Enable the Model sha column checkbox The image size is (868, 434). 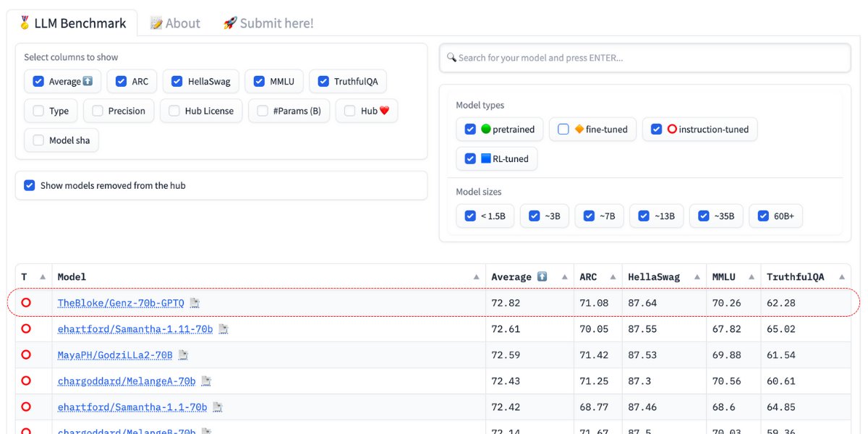click(x=39, y=140)
